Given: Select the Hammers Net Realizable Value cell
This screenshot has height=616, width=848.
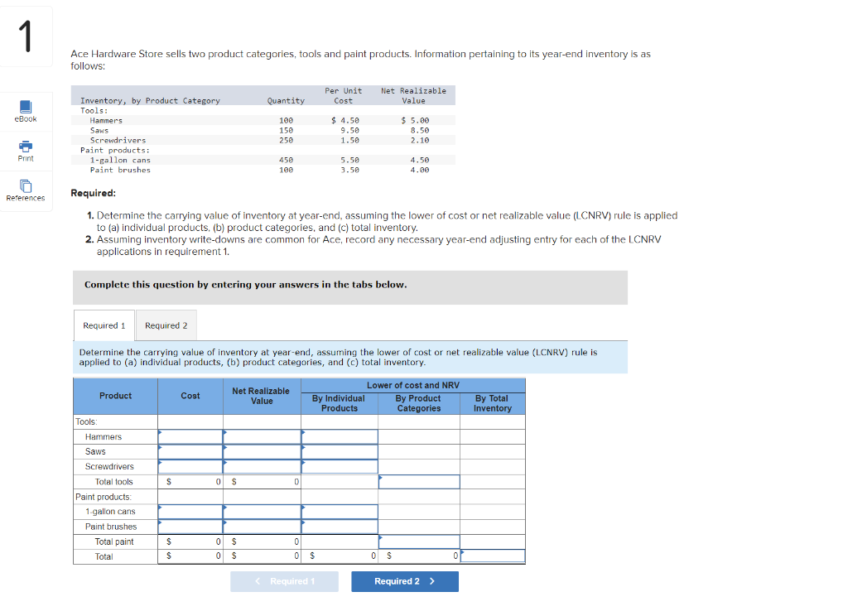Looking at the screenshot, I should (262, 436).
